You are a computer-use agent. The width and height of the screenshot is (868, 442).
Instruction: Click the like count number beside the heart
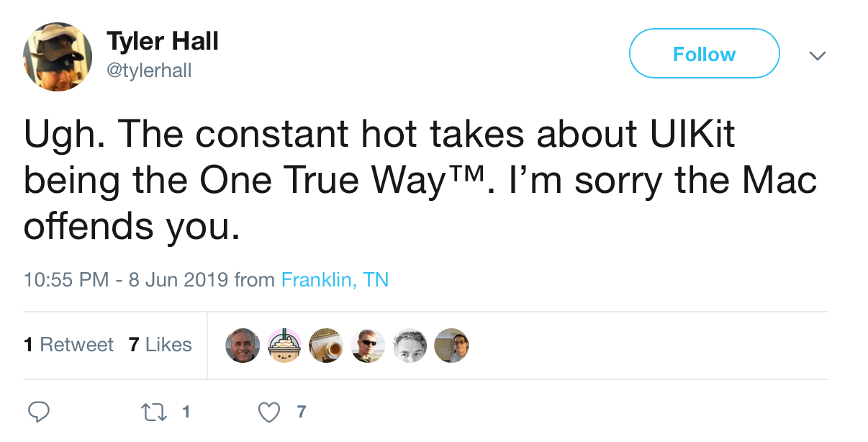[301, 412]
